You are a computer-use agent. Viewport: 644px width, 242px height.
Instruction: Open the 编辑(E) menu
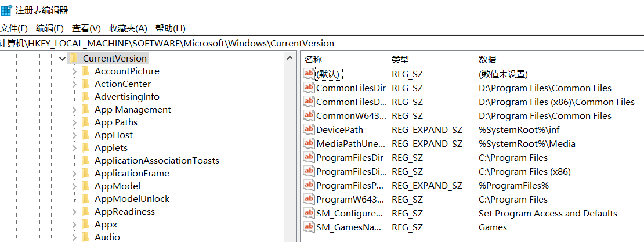point(50,28)
